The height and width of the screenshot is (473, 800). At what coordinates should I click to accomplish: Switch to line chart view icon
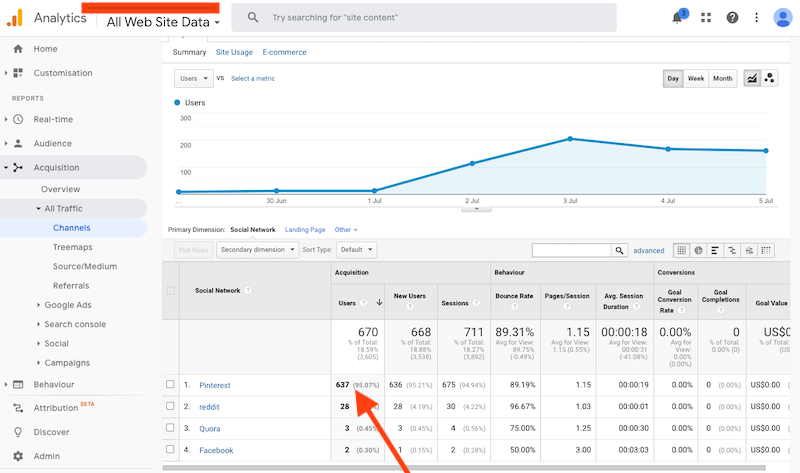[752, 78]
